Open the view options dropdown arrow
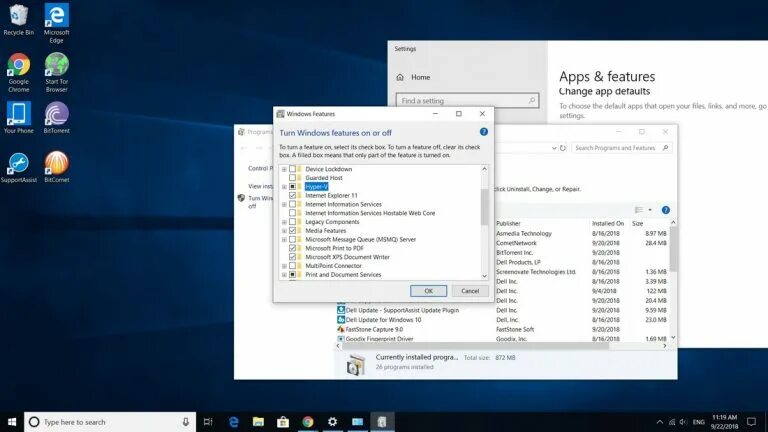The image size is (768, 432). [x=650, y=210]
